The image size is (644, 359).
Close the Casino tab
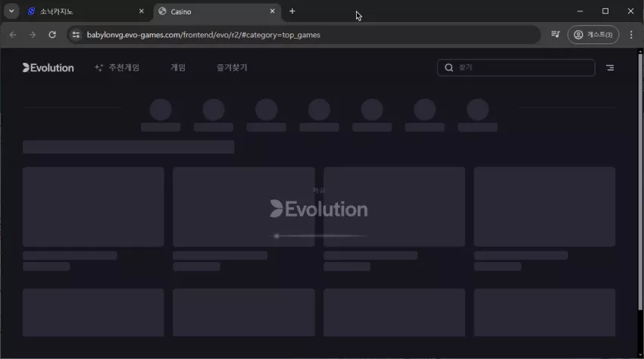(x=272, y=11)
